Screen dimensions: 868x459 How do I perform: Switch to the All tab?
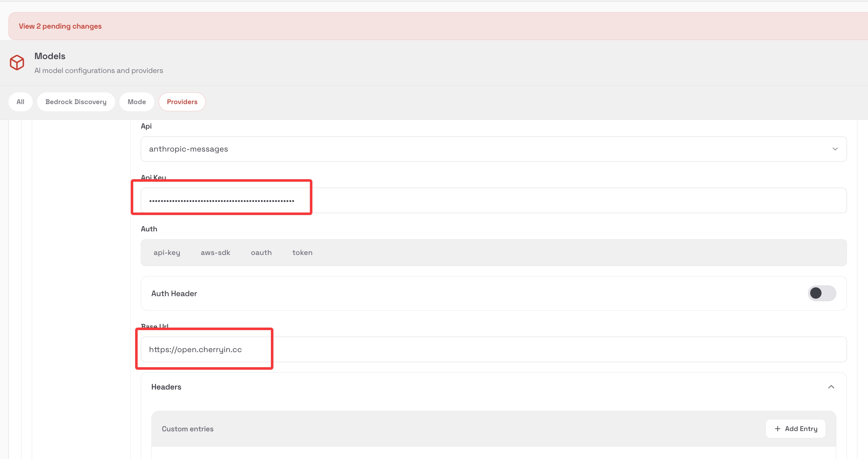[x=20, y=102]
